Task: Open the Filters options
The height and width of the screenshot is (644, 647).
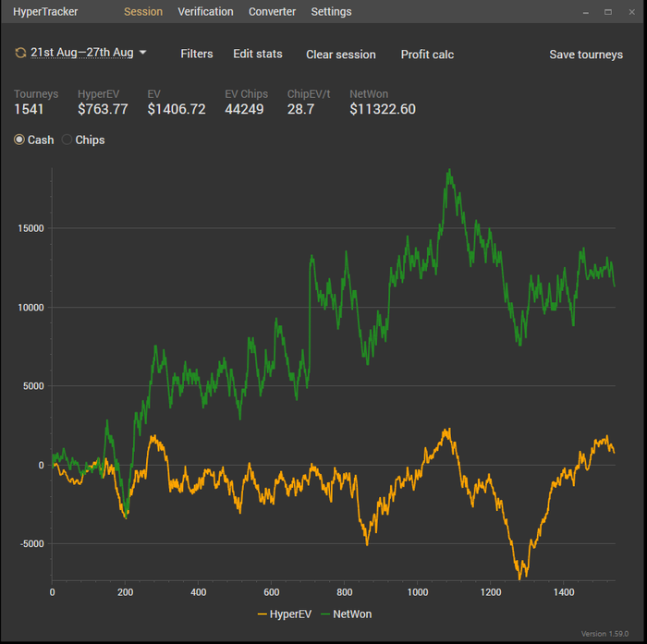Action: (x=197, y=54)
